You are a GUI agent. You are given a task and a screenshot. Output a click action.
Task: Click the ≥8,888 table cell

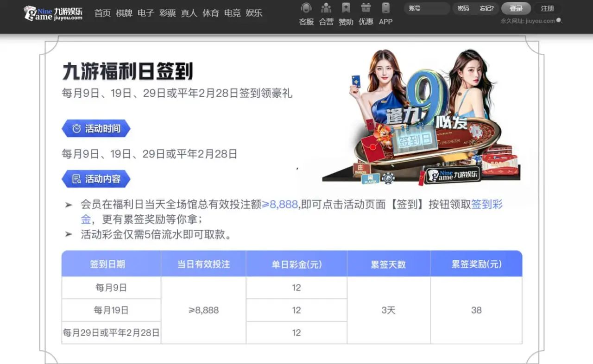(x=203, y=310)
